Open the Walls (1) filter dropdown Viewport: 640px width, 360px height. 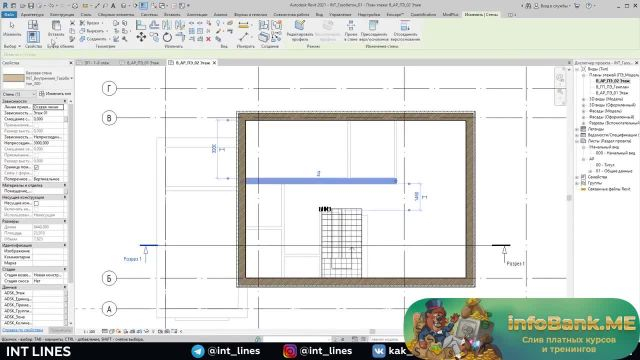tap(19, 94)
